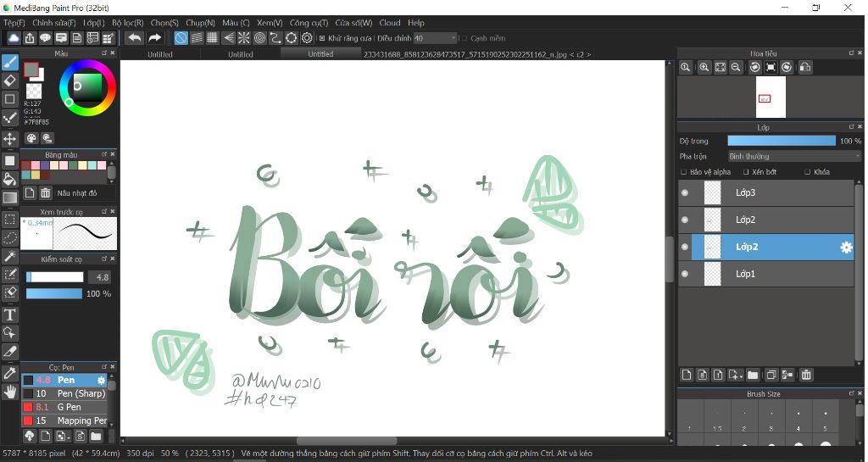Click zoom in icon in navigator panel
The width and height of the screenshot is (868, 462).
704,67
